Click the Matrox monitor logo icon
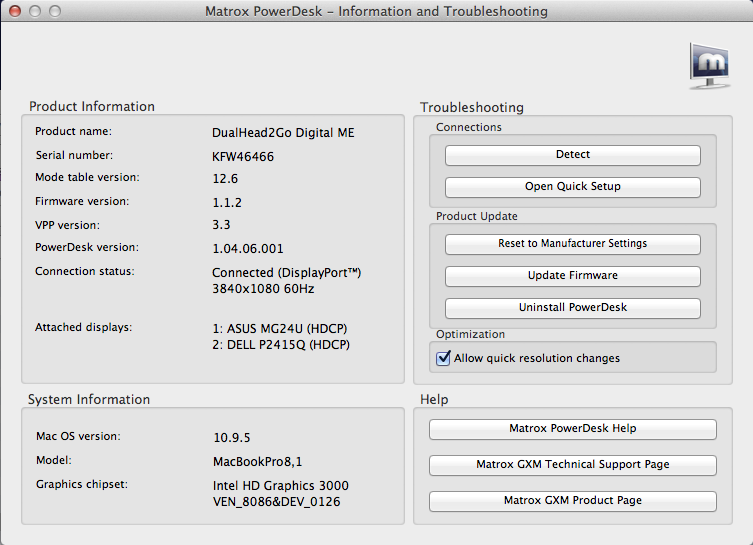This screenshot has width=753, height=545. click(710, 66)
